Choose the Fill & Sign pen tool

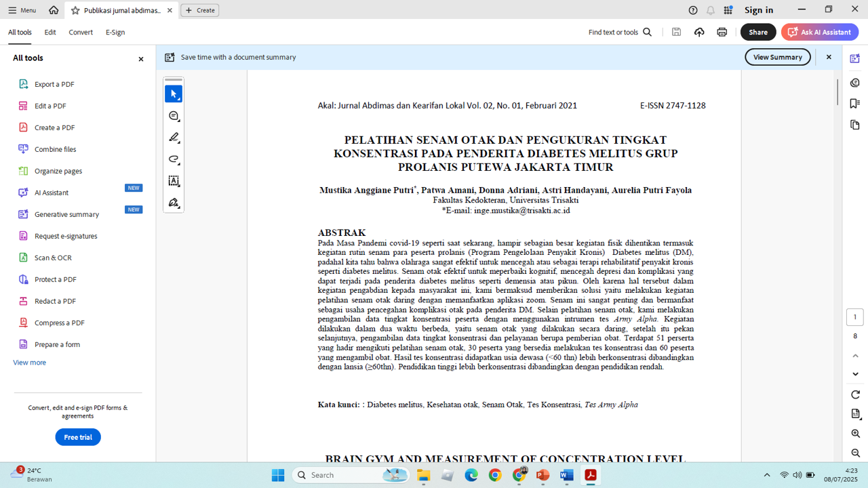coord(174,203)
